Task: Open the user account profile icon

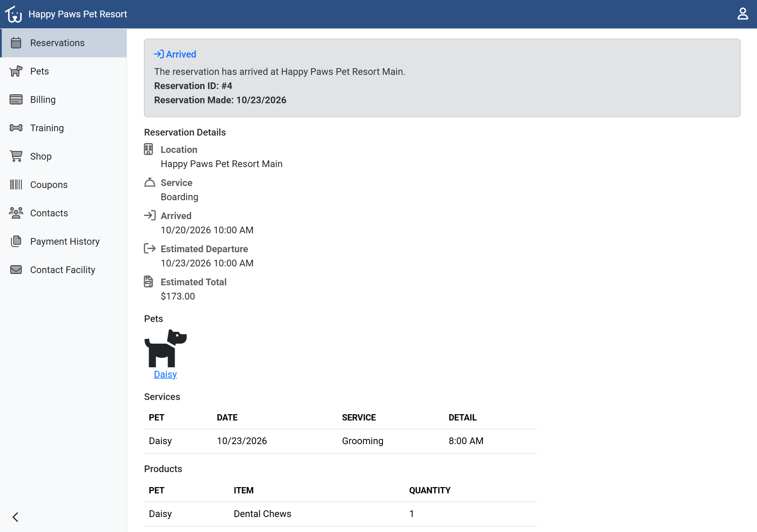Action: click(742, 14)
